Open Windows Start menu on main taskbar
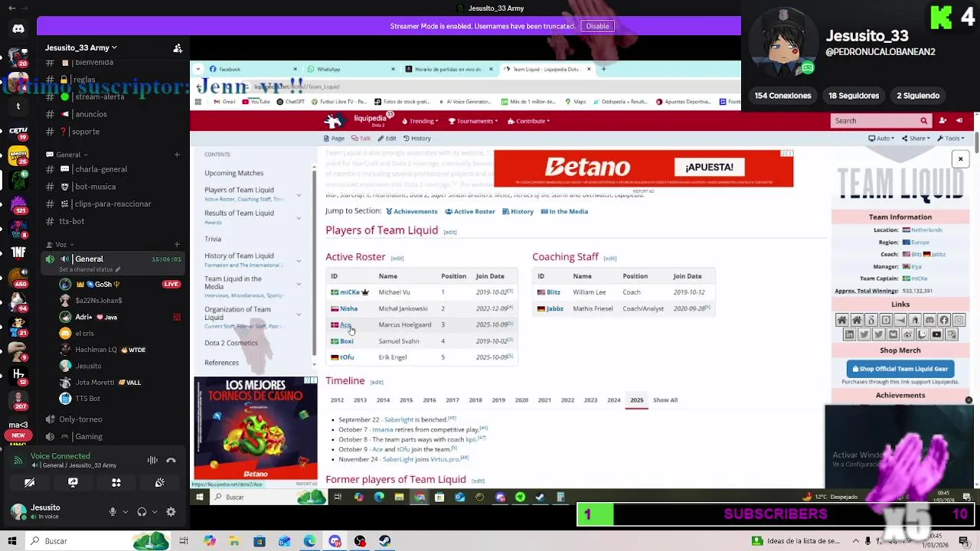The image size is (980, 551). pos(12,541)
